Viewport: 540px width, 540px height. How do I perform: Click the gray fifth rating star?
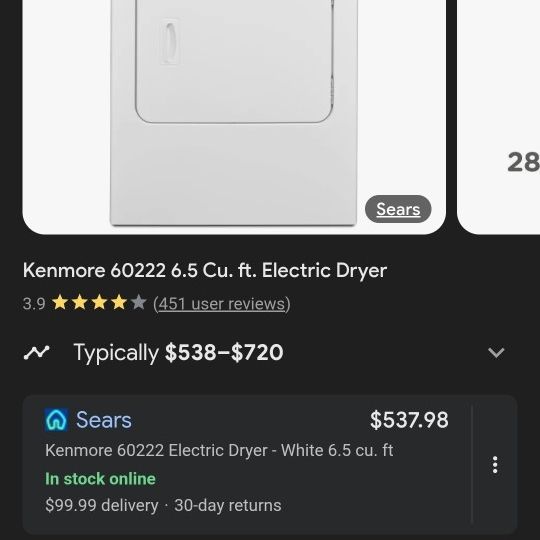click(x=138, y=303)
